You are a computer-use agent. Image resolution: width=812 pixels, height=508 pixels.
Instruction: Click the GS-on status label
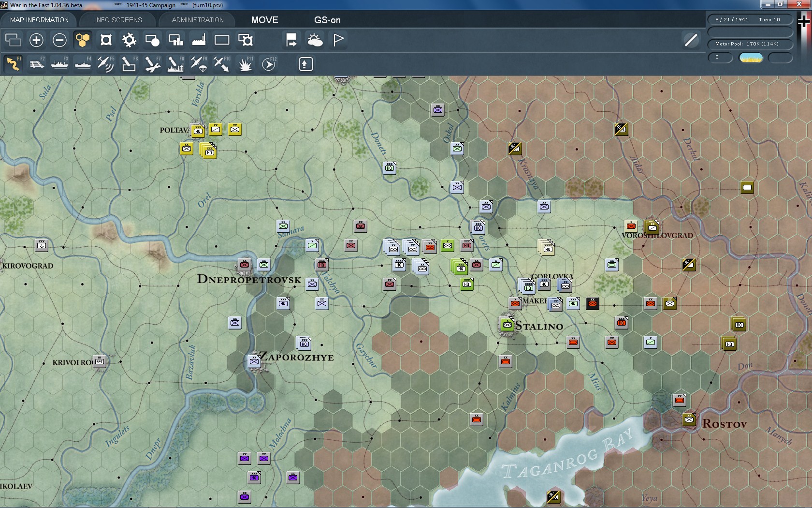(327, 20)
